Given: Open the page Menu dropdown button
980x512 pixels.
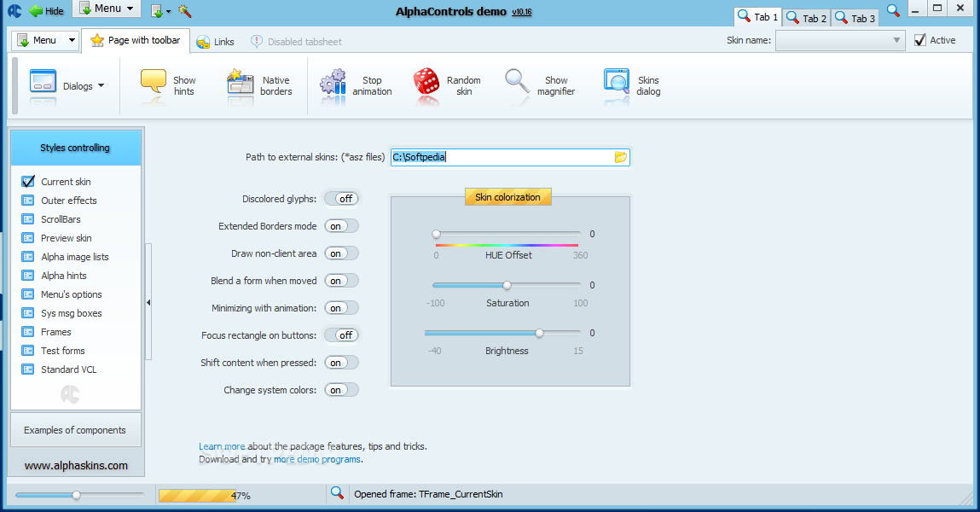Looking at the screenshot, I should [45, 41].
